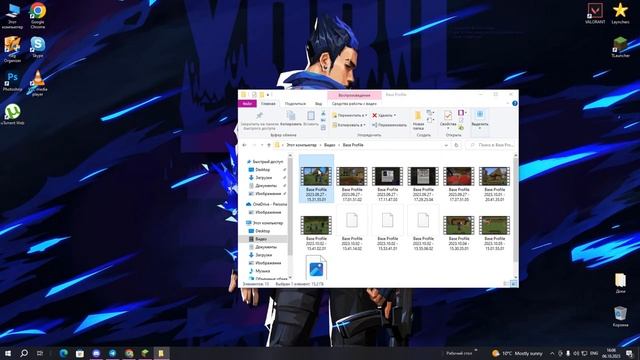640x360 pixels.
Task: Click Видео in the address breadcrumb
Action: pyautogui.click(x=329, y=145)
